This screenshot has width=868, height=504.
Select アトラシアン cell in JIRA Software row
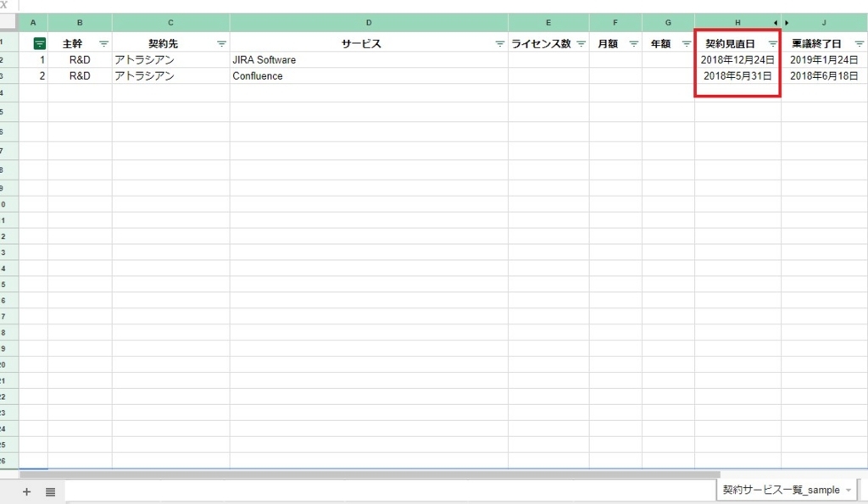(x=170, y=60)
